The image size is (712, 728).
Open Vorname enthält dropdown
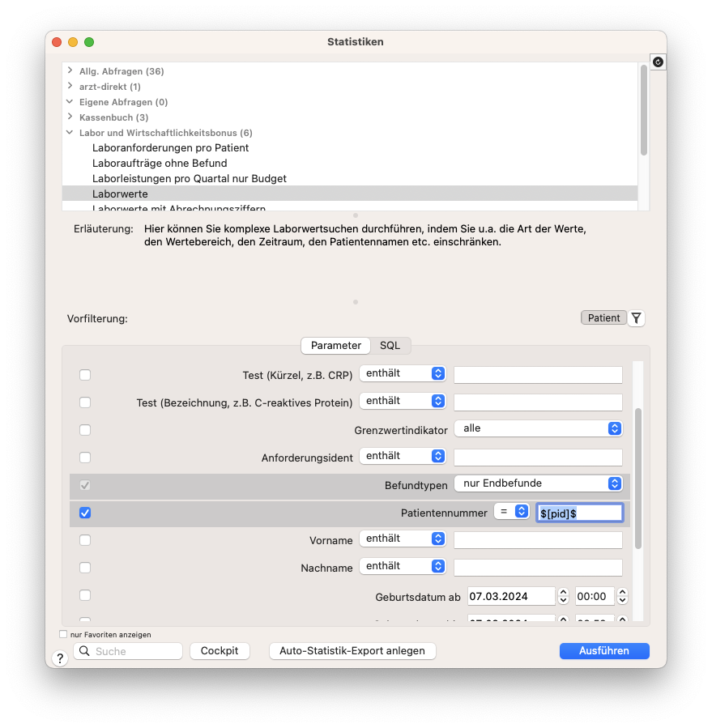(x=403, y=539)
